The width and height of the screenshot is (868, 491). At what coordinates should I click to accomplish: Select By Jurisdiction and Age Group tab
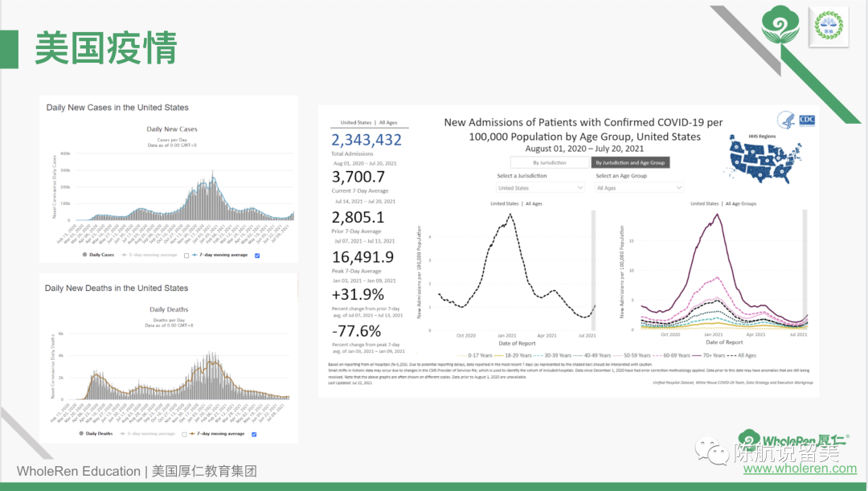[630, 162]
